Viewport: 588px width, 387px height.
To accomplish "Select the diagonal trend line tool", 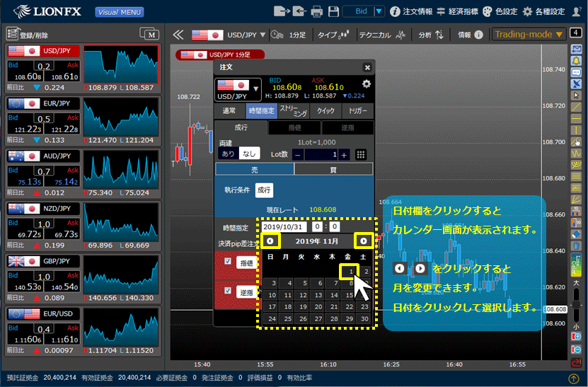I will (x=576, y=107).
